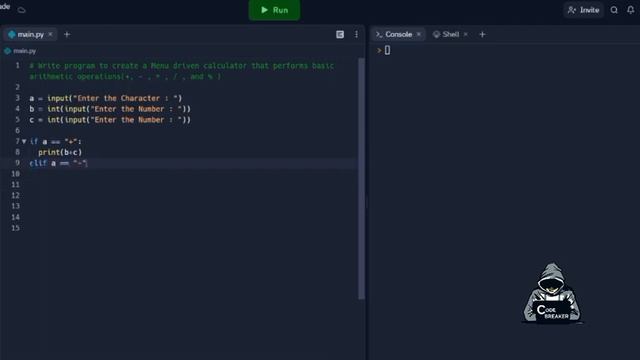
Task: Click the code on line 3 with input Character
Action: point(106,98)
